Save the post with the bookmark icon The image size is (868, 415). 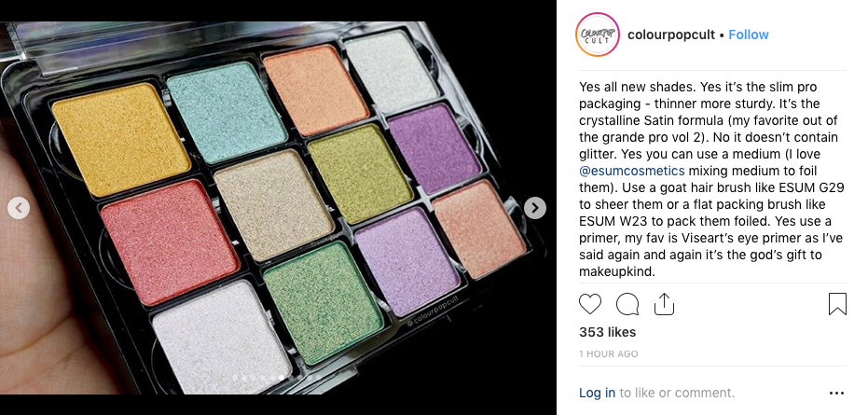click(x=837, y=304)
